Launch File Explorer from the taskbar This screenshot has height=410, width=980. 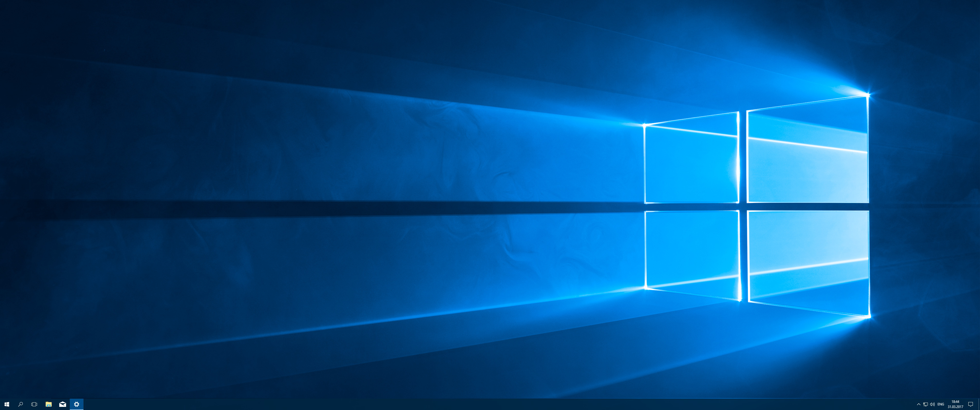(48, 404)
